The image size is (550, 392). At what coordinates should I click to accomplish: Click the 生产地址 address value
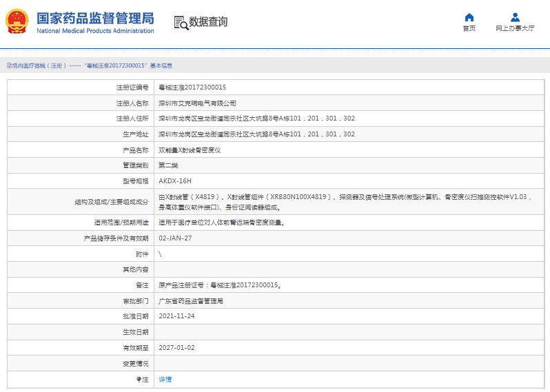click(256, 134)
